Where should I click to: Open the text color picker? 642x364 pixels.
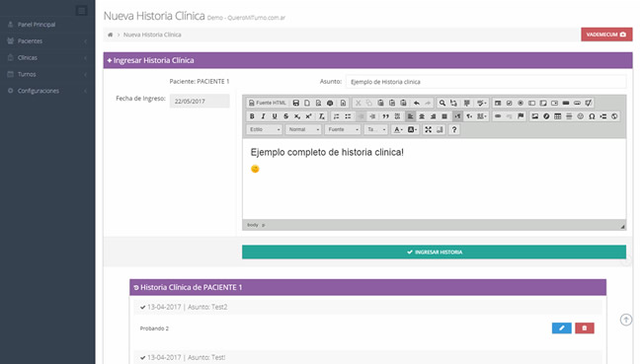click(398, 129)
